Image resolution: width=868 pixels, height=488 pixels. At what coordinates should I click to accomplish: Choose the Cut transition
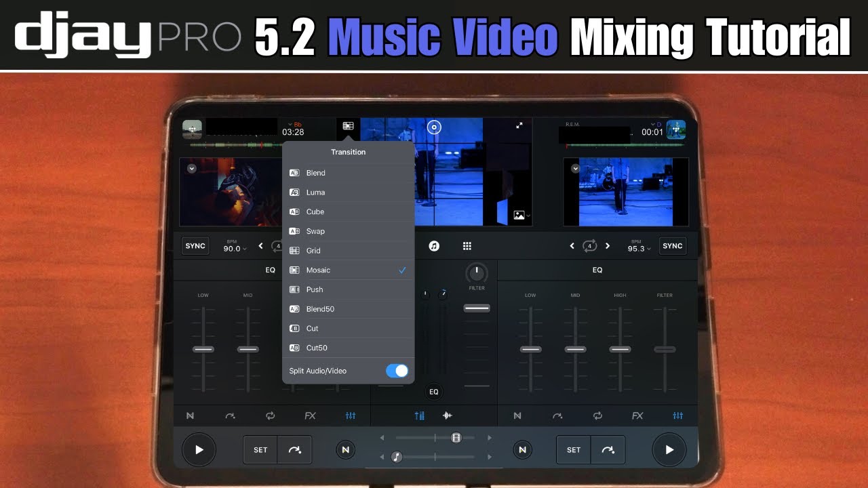coord(348,328)
